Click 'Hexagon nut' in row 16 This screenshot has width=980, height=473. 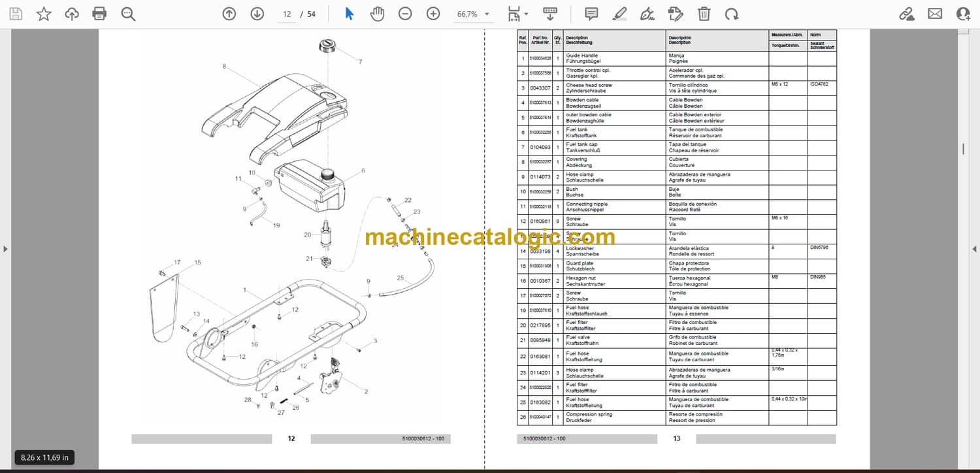point(580,278)
